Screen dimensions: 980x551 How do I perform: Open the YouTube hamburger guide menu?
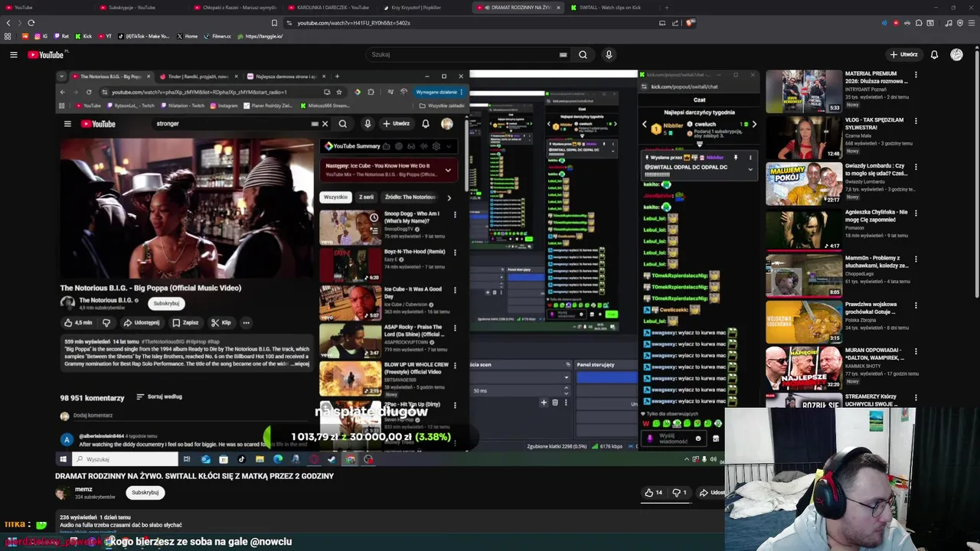[13, 54]
